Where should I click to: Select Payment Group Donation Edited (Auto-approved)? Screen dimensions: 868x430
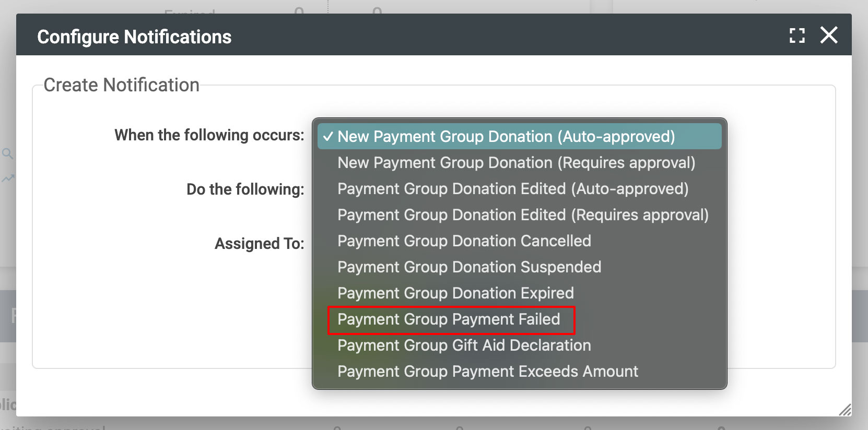[513, 188]
